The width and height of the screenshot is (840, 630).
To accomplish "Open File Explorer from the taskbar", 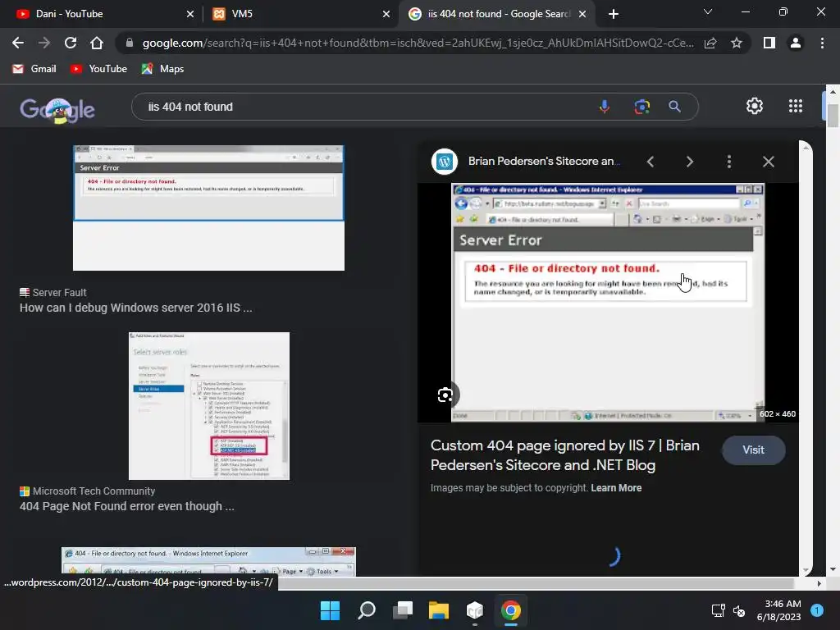I will 439,610.
